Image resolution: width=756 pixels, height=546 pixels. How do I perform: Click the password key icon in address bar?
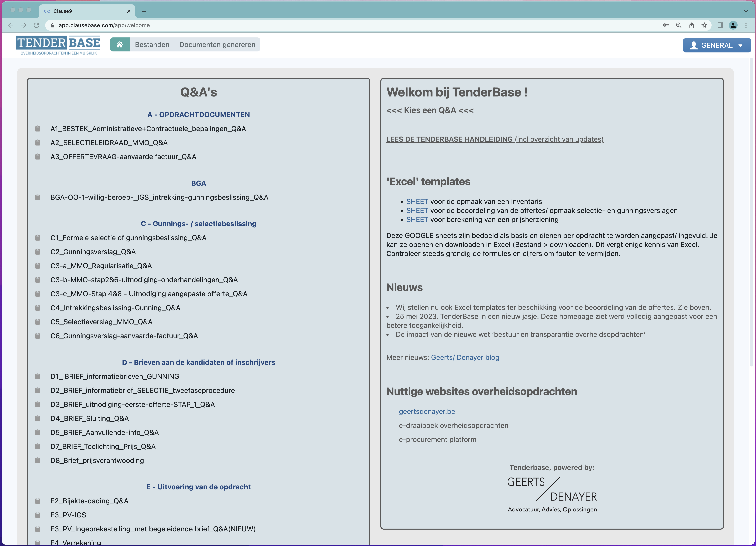pyautogui.click(x=666, y=25)
